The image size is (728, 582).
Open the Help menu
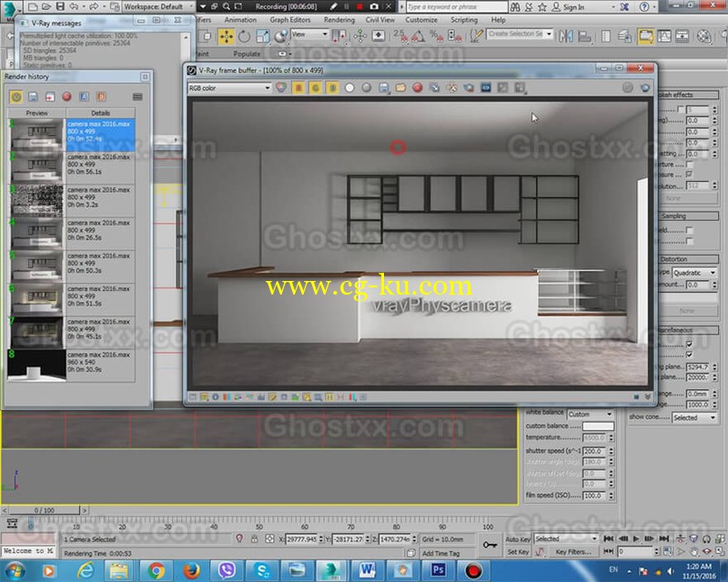click(498, 20)
